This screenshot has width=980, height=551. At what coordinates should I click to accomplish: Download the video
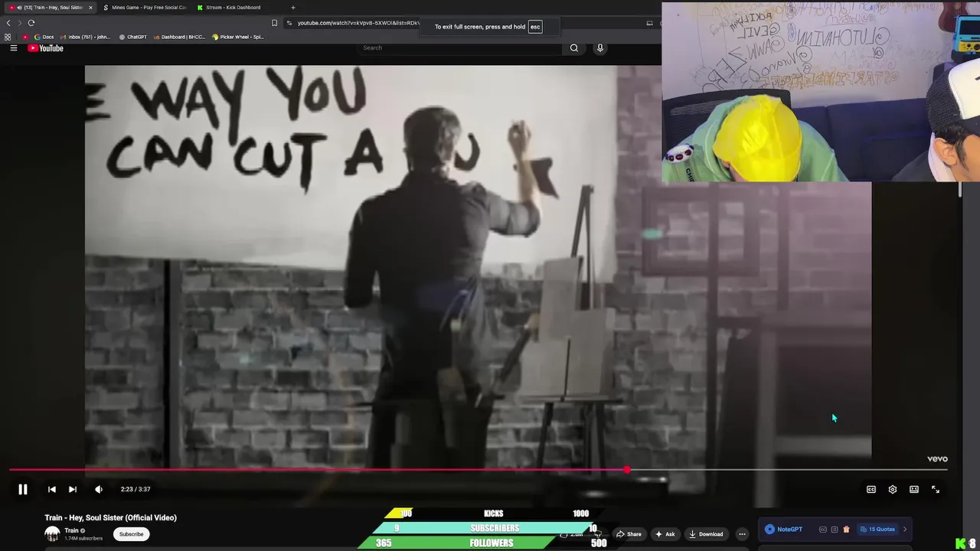click(705, 534)
